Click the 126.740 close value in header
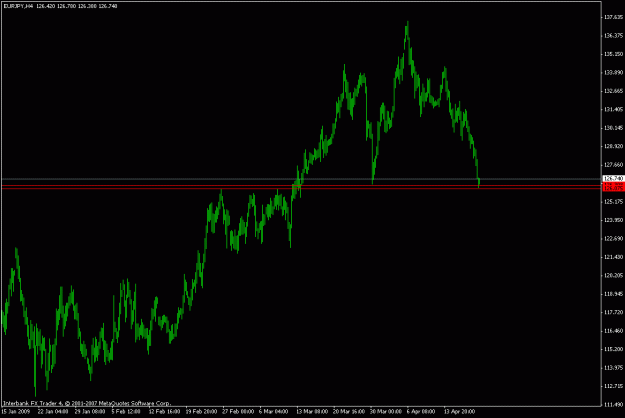The image size is (625, 418). (x=108, y=6)
